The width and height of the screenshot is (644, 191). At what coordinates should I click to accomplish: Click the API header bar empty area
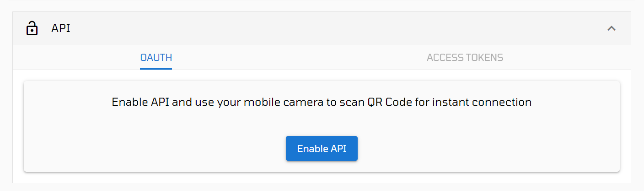tap(338, 28)
